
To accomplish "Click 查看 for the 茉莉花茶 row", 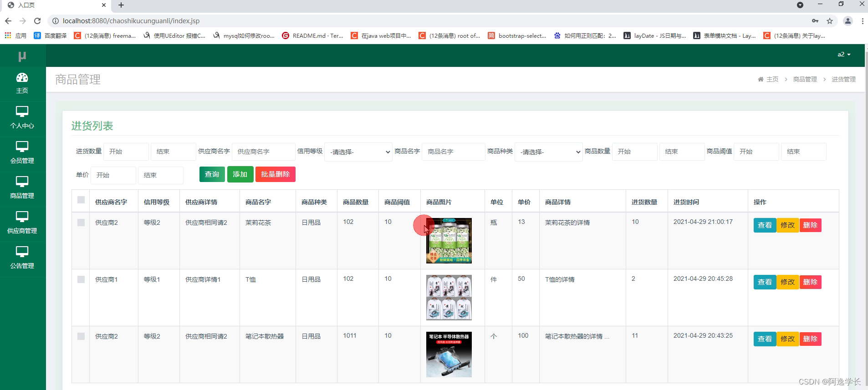I will click(765, 225).
